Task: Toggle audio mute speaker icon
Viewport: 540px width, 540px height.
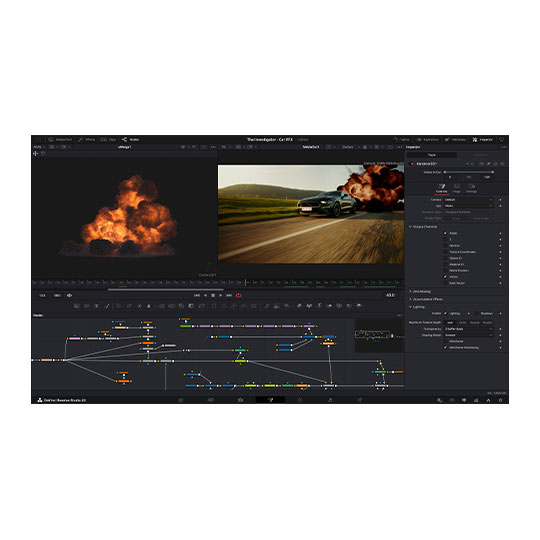Action: click(x=69, y=295)
